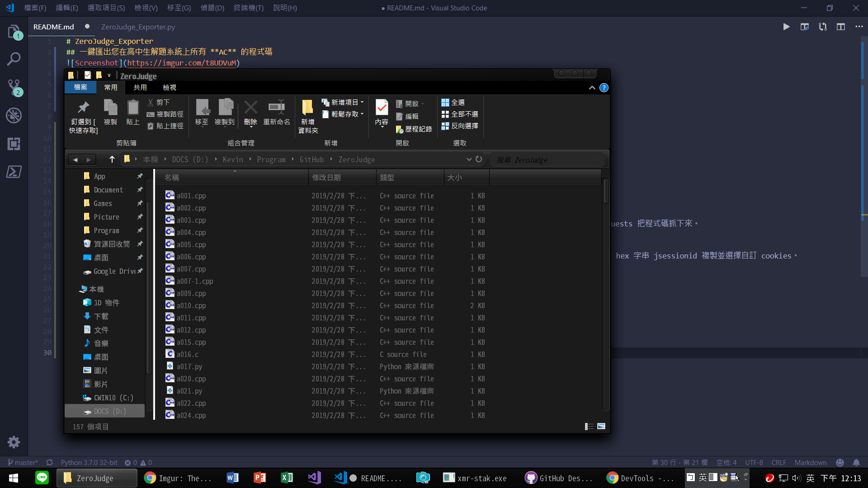Expand the address bar history dropdown
Screen dimensions: 868x488
[x=469, y=160]
